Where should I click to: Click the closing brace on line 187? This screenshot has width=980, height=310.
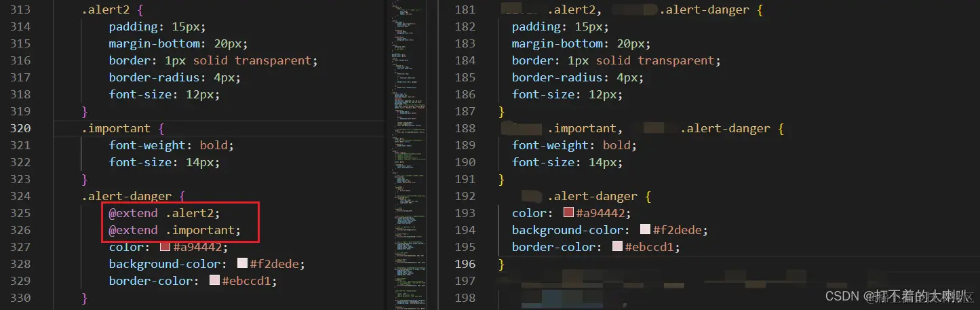502,111
